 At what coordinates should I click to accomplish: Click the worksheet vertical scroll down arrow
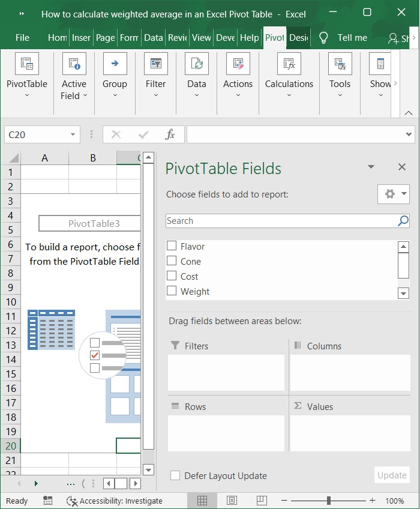click(x=149, y=469)
